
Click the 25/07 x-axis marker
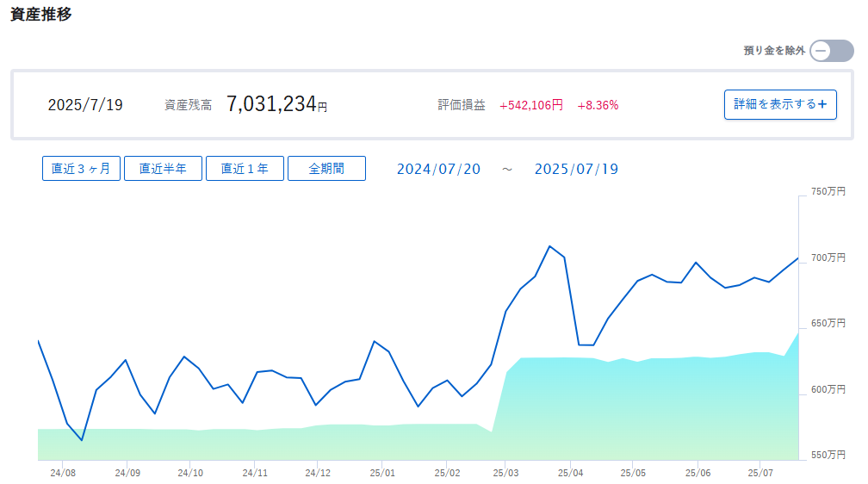point(760,473)
